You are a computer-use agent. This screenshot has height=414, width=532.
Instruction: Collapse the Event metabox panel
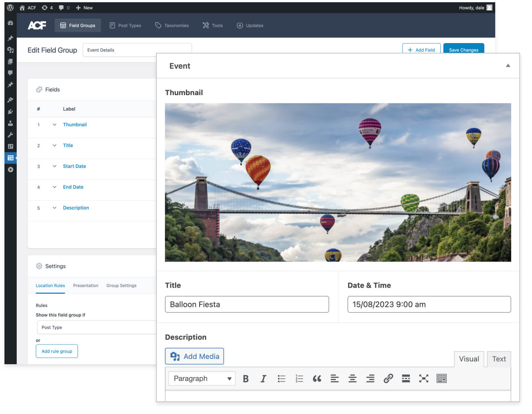(x=508, y=65)
